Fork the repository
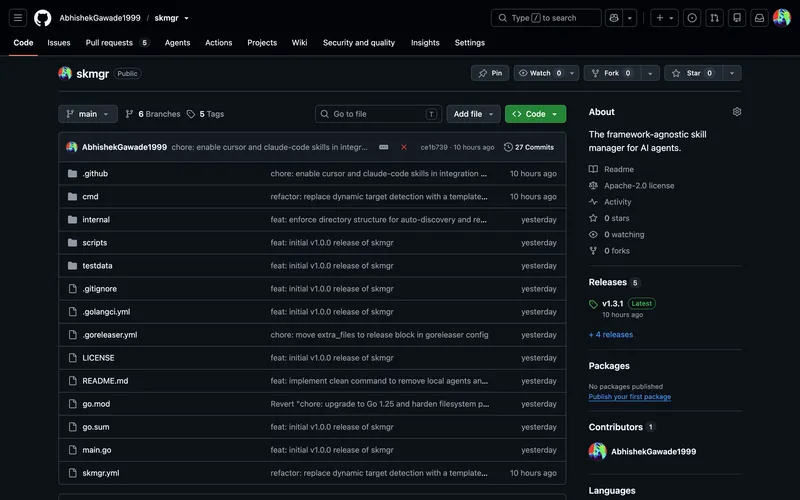Image resolution: width=800 pixels, height=500 pixels. coord(612,73)
